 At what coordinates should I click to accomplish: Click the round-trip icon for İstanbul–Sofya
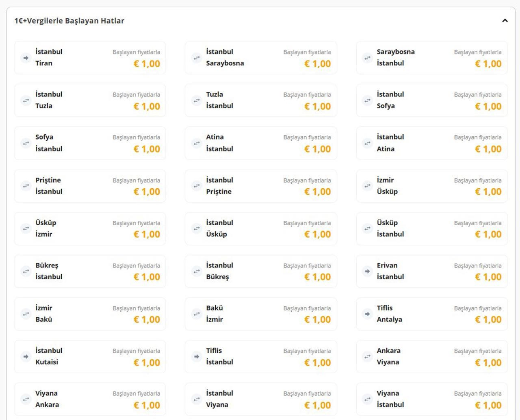pos(367,101)
